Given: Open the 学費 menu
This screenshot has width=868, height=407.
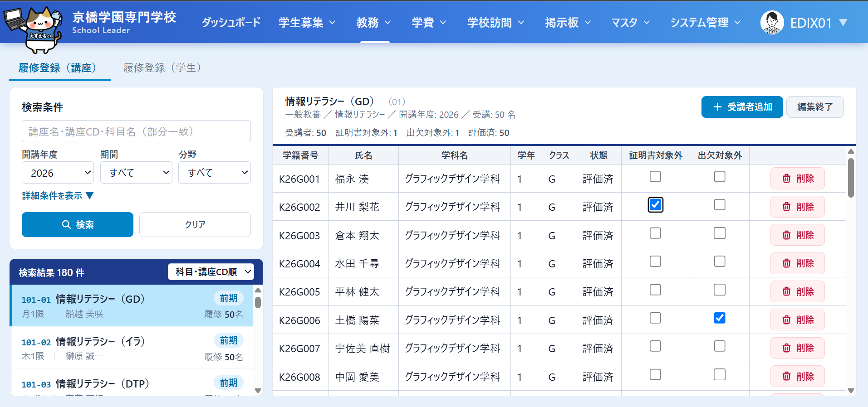Looking at the screenshot, I should click(429, 23).
